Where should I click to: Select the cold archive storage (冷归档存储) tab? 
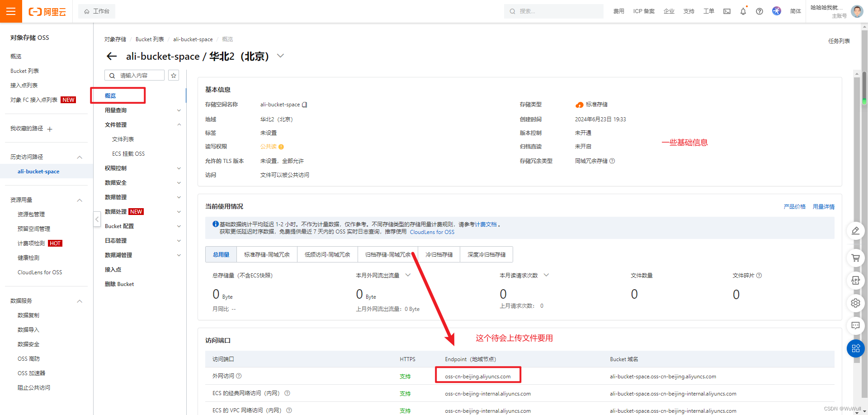(439, 255)
